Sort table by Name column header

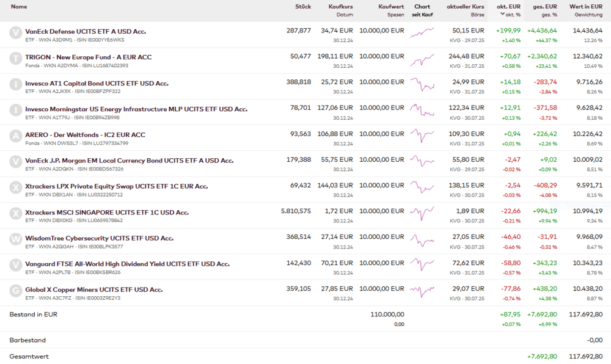[19, 7]
